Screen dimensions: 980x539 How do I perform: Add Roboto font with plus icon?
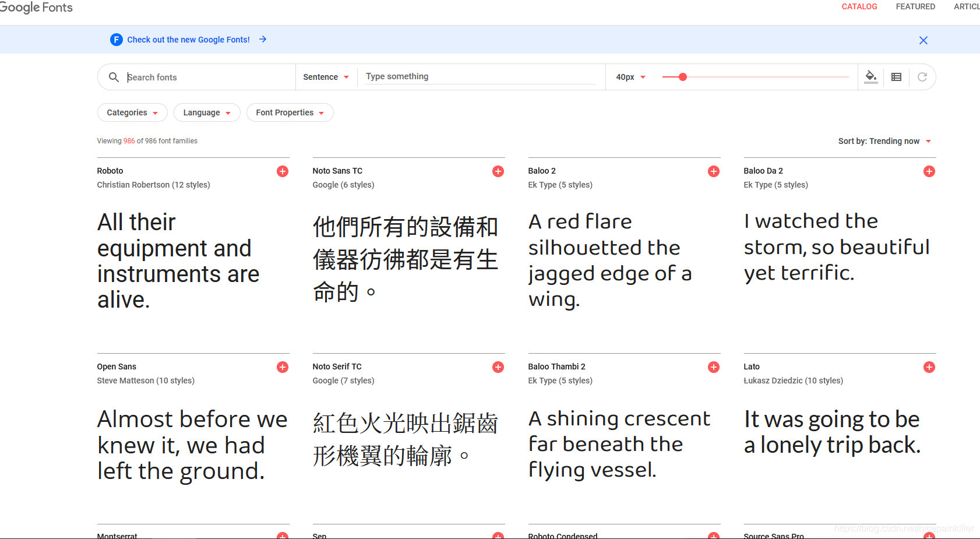[x=283, y=171]
